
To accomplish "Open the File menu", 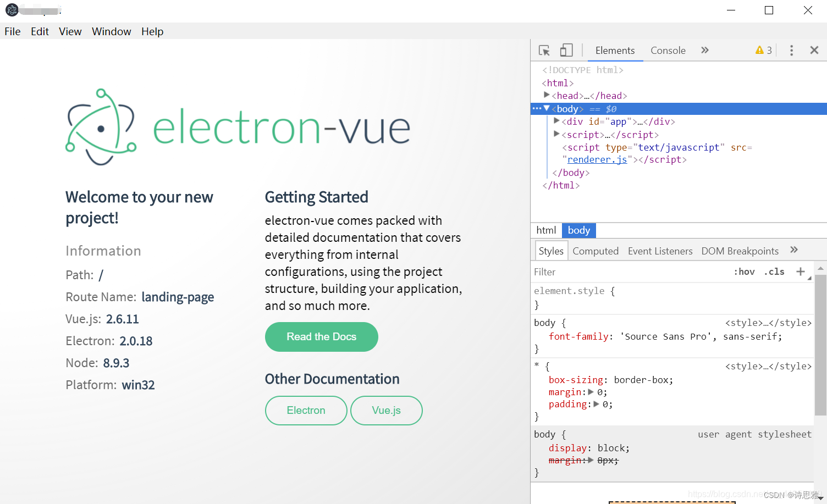I will tap(13, 31).
